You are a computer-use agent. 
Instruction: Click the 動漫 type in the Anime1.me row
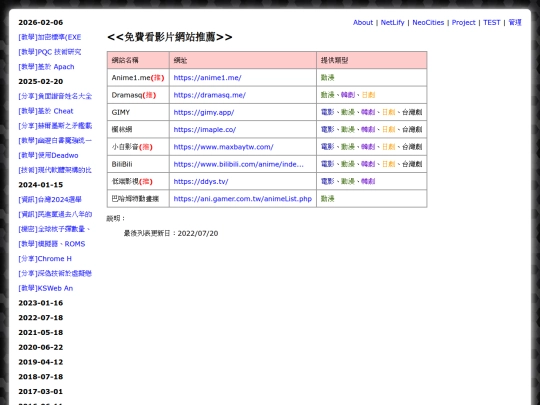click(328, 78)
